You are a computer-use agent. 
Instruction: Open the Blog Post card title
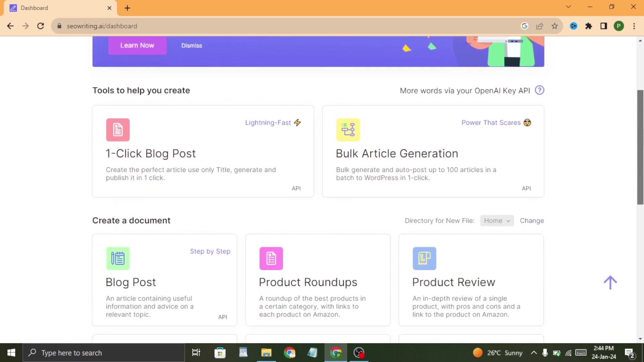(x=131, y=282)
